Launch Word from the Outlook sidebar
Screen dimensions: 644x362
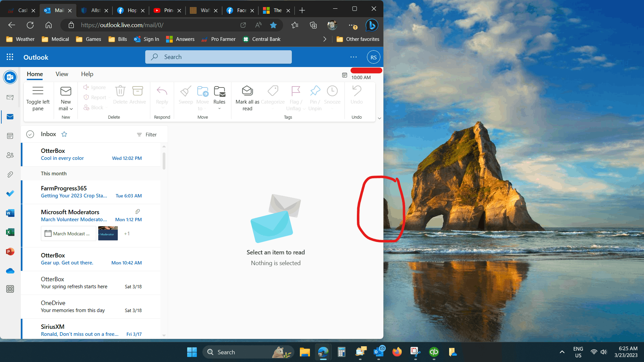tap(10, 213)
